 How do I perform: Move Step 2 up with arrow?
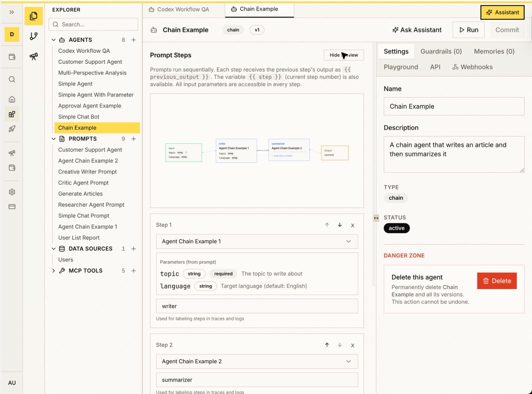tap(327, 345)
